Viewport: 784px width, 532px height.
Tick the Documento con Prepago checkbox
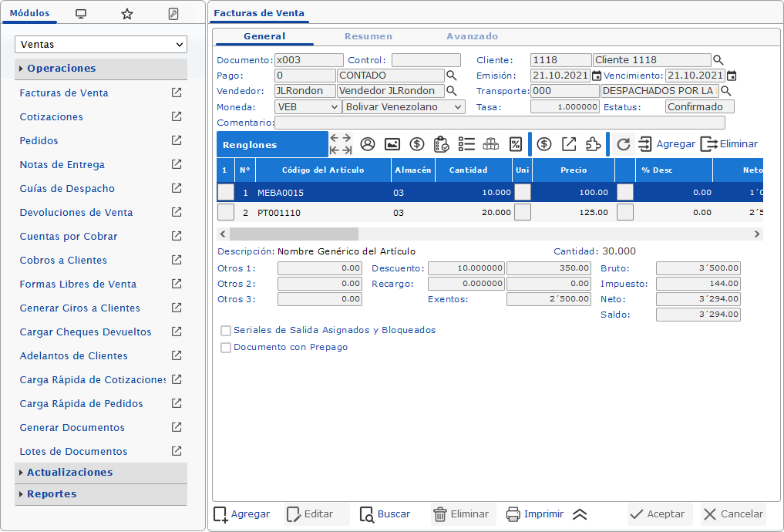226,348
